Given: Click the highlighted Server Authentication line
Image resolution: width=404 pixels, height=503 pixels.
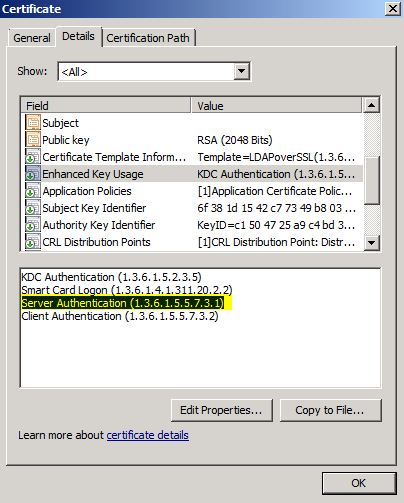Looking at the screenshot, I should point(123,303).
